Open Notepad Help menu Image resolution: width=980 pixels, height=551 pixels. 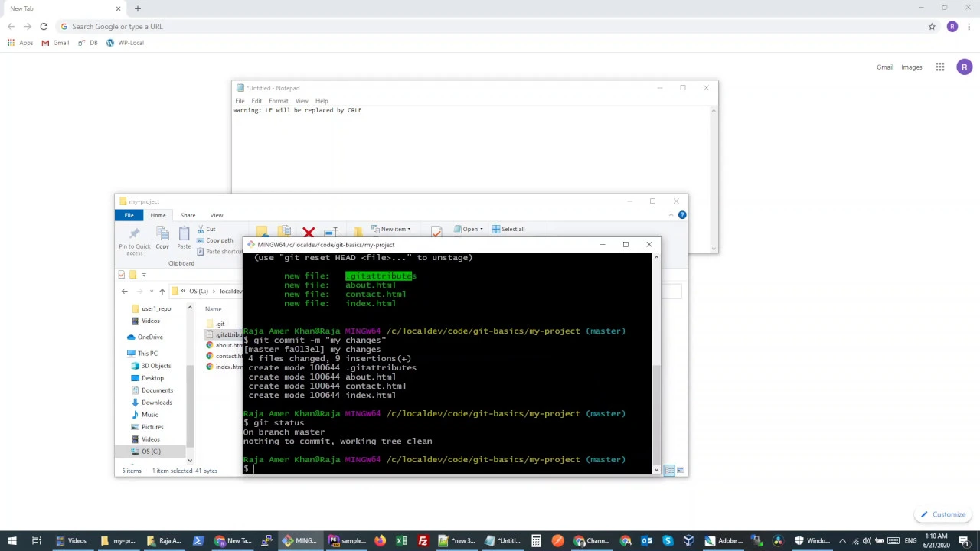tap(322, 101)
